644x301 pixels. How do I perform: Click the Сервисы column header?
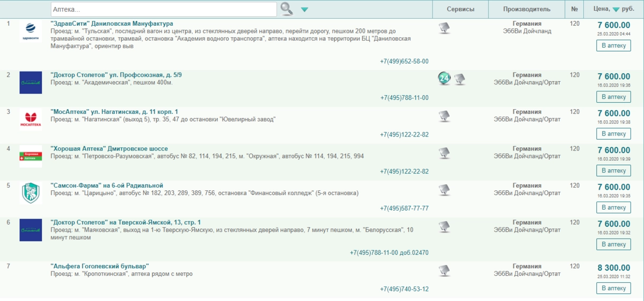(460, 9)
